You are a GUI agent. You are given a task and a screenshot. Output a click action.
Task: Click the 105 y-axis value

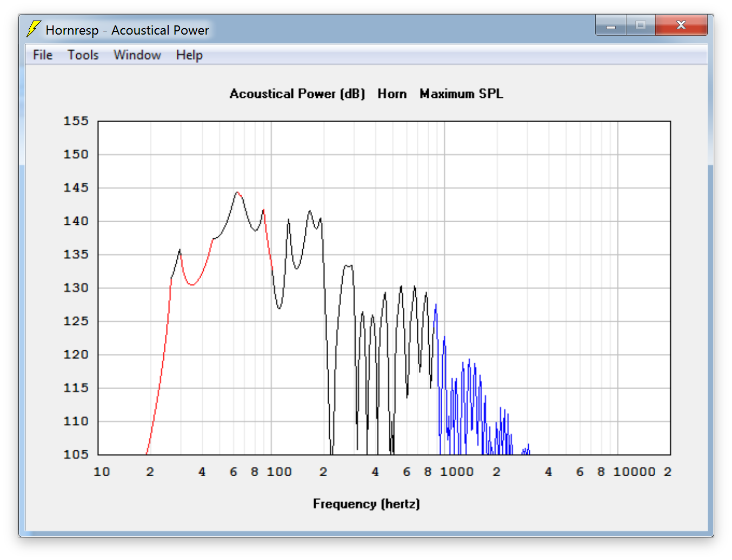[x=76, y=455]
